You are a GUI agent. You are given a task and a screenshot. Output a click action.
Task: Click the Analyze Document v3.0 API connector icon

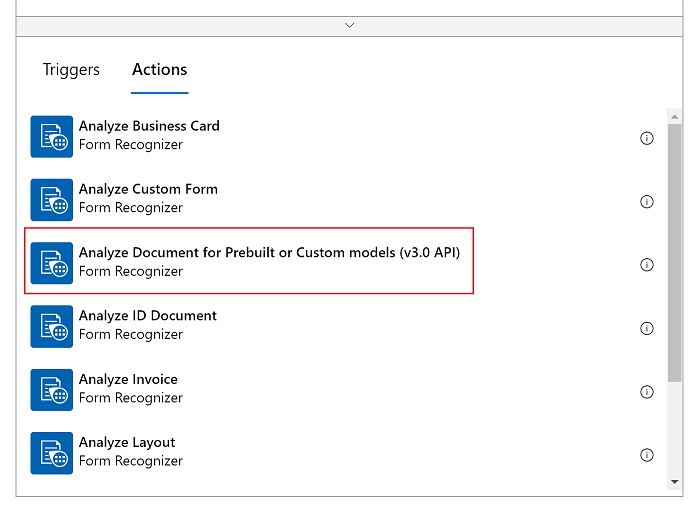(52, 263)
